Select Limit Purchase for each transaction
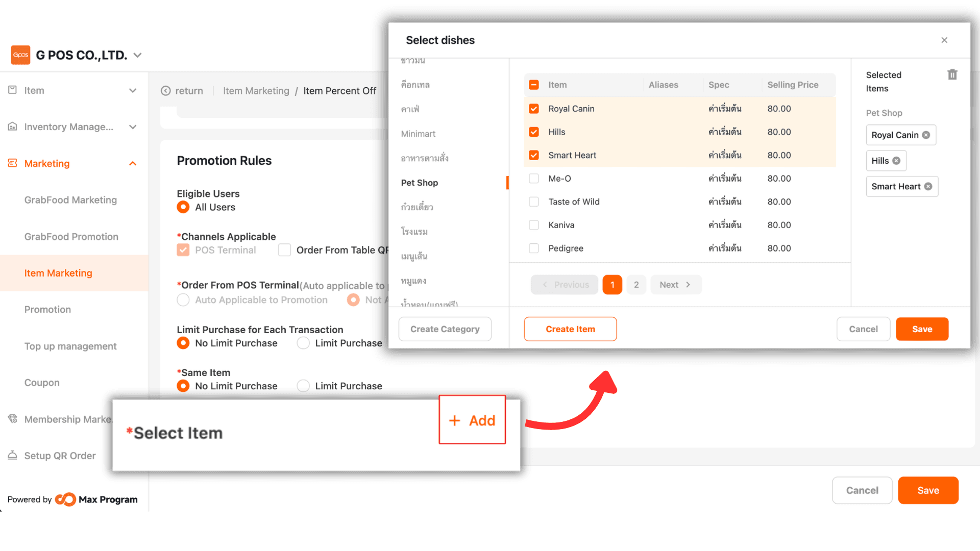This screenshot has width=980, height=551. point(303,343)
